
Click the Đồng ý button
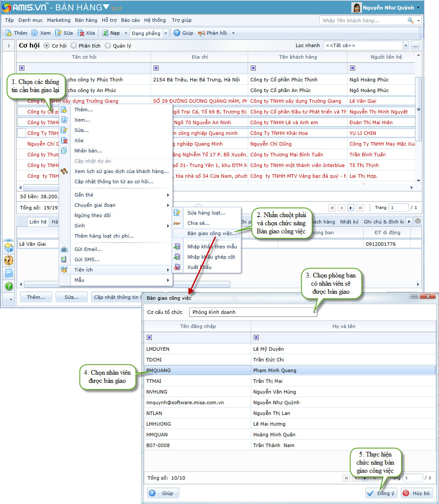381,493
